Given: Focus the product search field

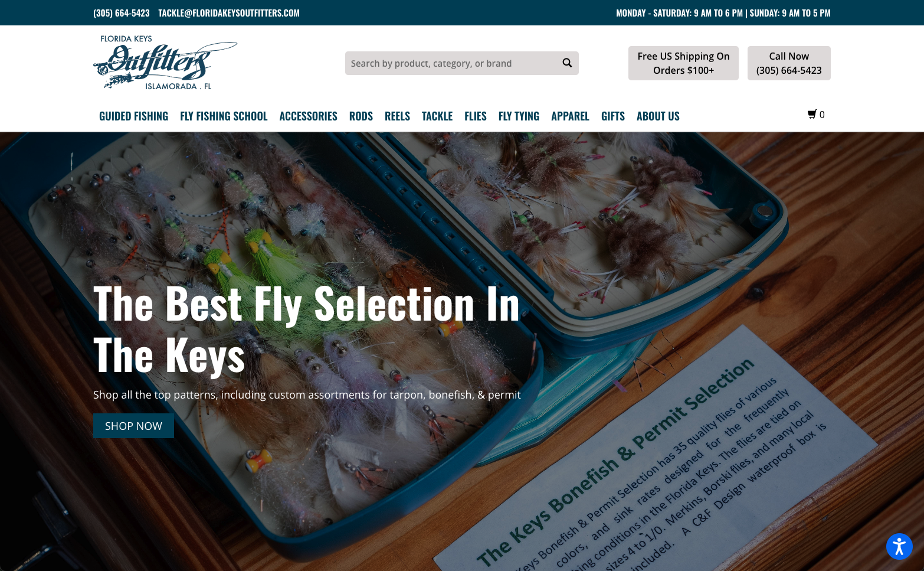Looking at the screenshot, I should click(x=451, y=63).
